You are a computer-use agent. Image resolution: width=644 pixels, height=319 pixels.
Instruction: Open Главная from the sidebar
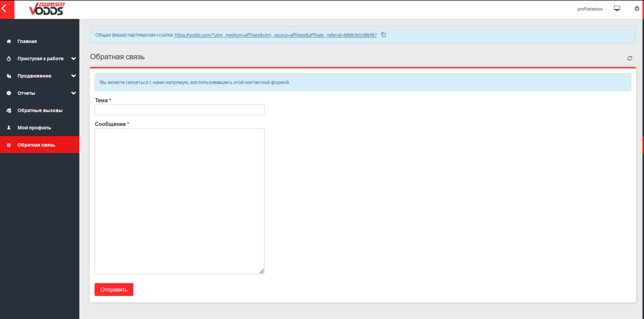point(27,41)
